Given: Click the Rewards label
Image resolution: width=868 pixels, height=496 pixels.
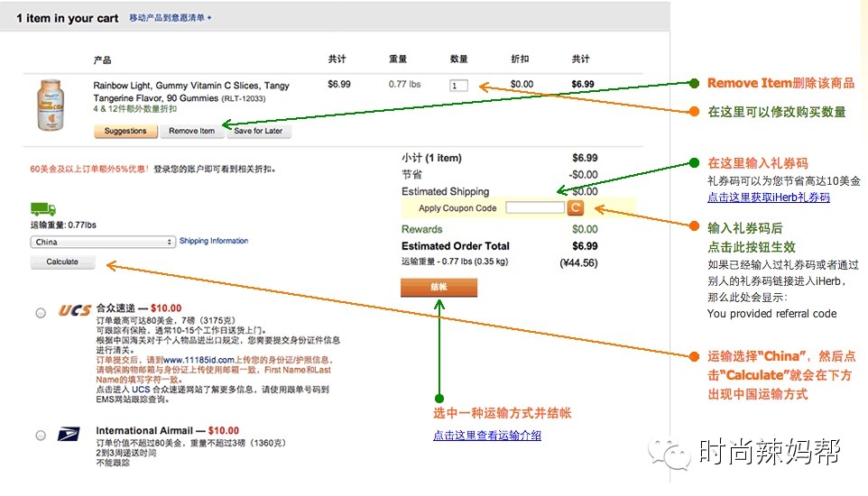Looking at the screenshot, I should tap(422, 229).
